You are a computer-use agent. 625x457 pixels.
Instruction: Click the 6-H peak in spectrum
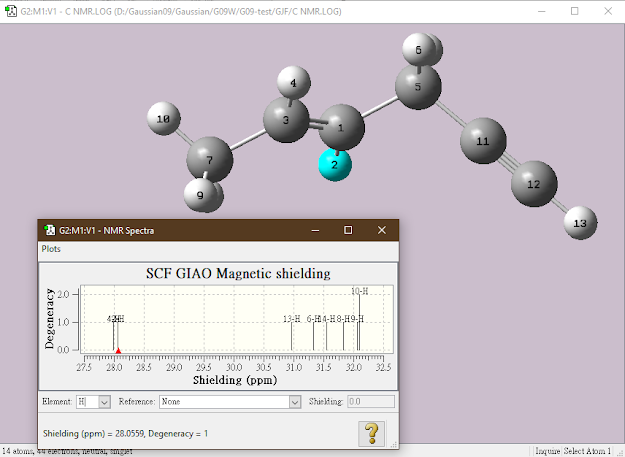coord(313,336)
